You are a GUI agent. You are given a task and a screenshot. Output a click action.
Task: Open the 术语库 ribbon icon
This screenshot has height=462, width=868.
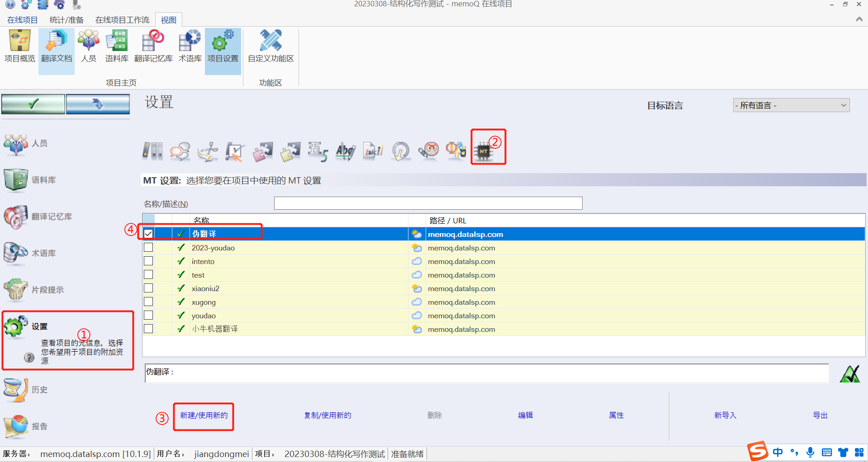tap(190, 47)
